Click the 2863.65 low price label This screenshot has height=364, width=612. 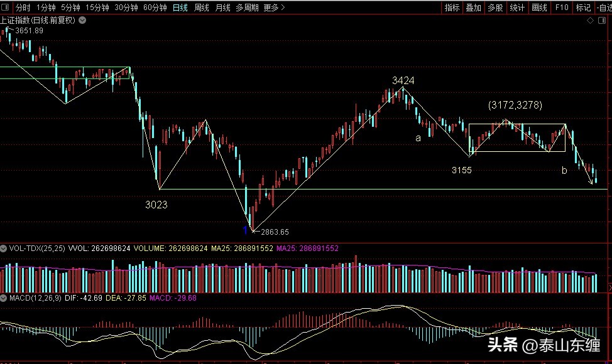(x=275, y=232)
